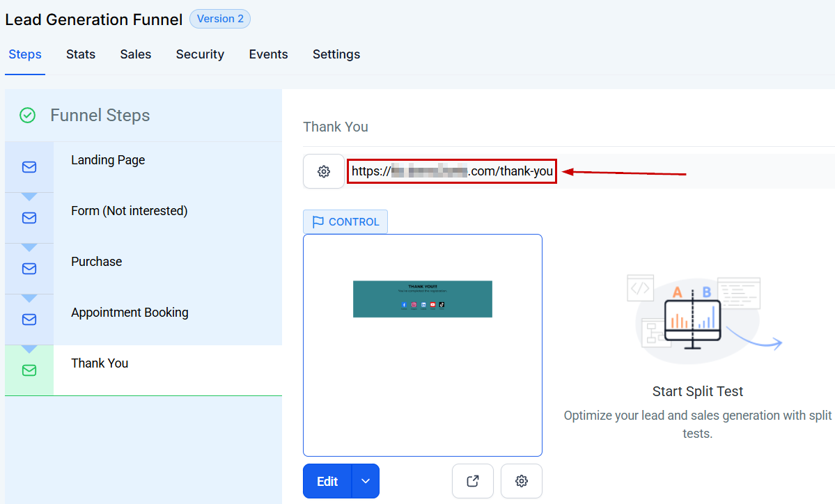Click the Landing Page envelope icon
835x504 pixels.
tap(29, 167)
